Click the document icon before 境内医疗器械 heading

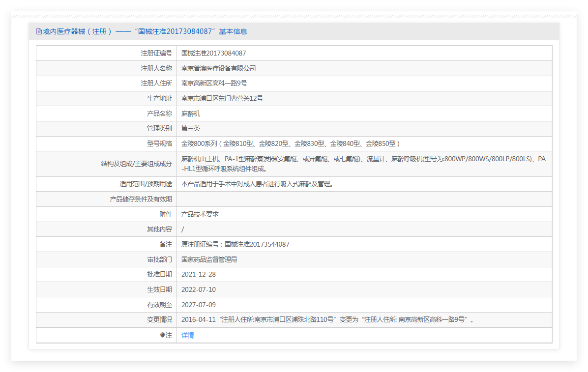[x=39, y=31]
